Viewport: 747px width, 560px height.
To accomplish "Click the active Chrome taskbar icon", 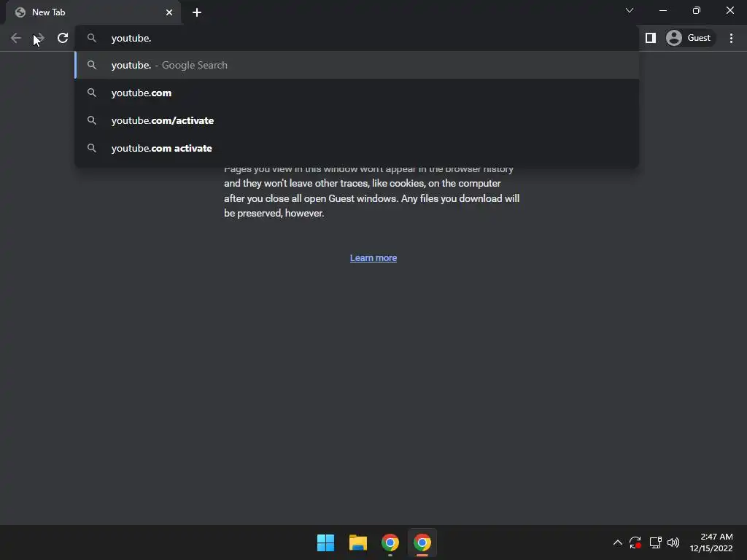I will [422, 542].
